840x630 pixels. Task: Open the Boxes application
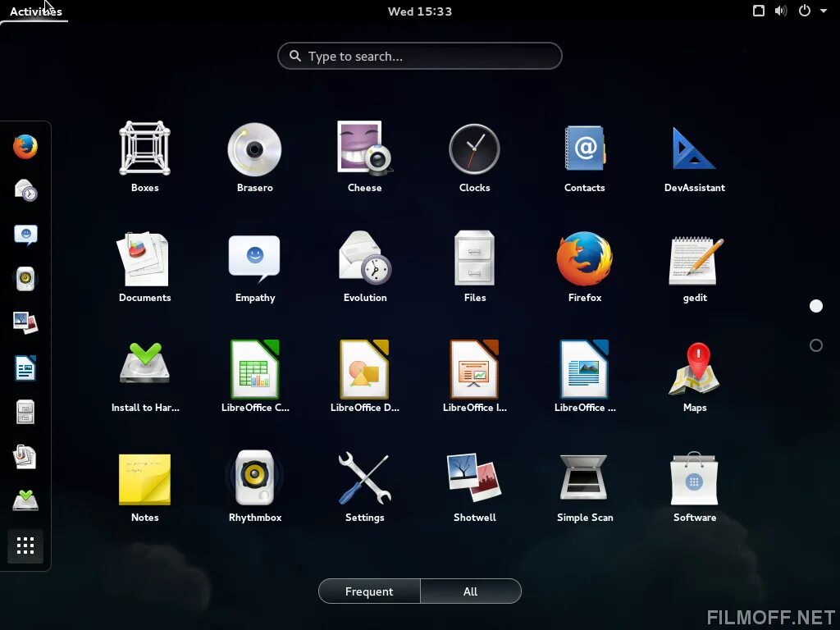coord(144,157)
